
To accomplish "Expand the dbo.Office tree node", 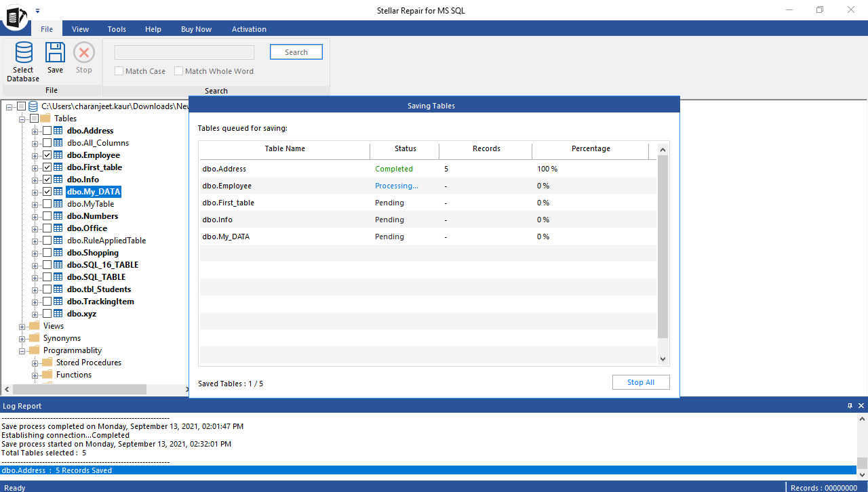I will coord(35,228).
